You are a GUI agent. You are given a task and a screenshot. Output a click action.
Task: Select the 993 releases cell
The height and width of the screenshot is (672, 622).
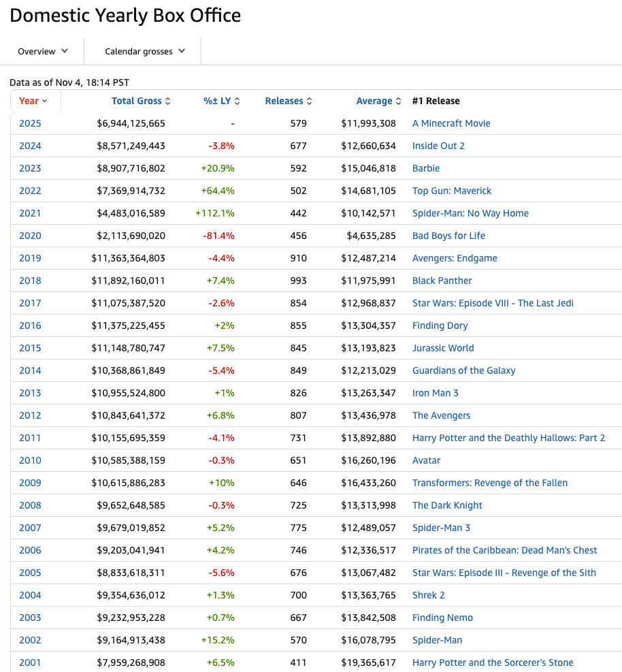(x=298, y=281)
